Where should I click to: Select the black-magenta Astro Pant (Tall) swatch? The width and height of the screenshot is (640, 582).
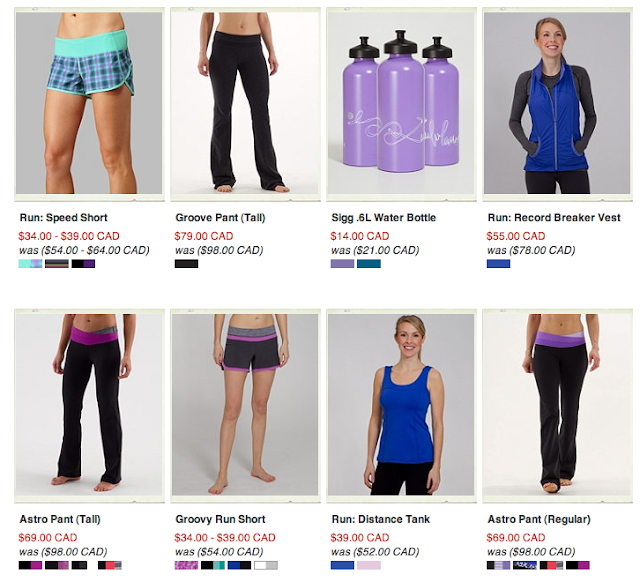(x=30, y=565)
